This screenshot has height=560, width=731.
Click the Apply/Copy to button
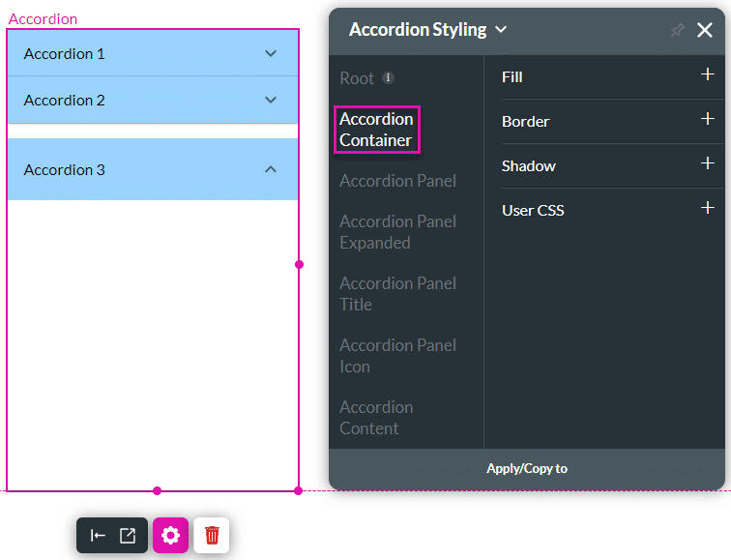click(527, 469)
